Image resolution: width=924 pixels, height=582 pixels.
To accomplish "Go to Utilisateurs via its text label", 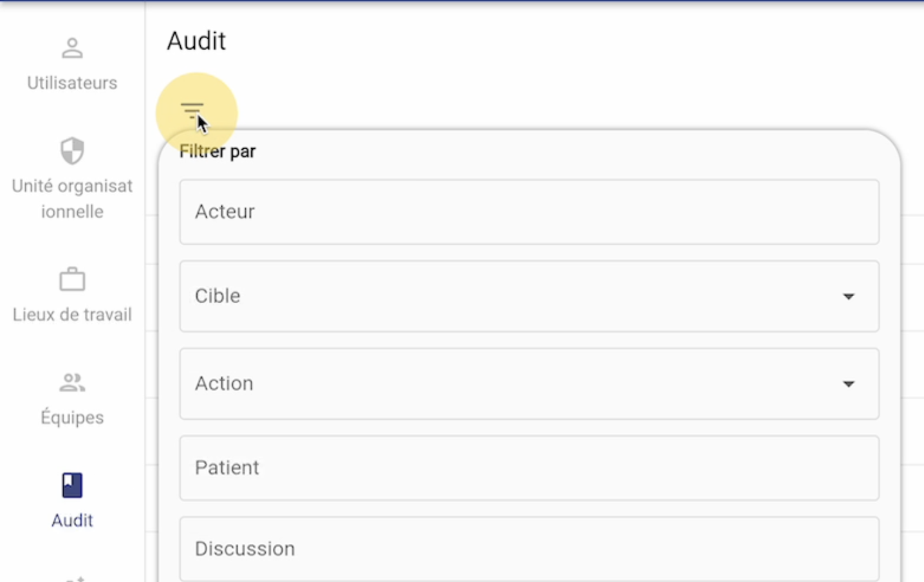I will 72,83.
